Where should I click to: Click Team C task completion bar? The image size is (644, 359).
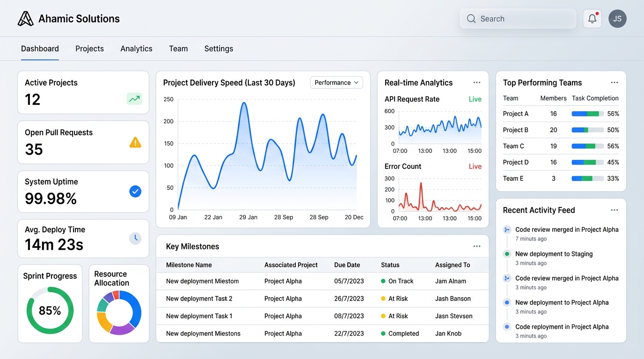(x=587, y=146)
